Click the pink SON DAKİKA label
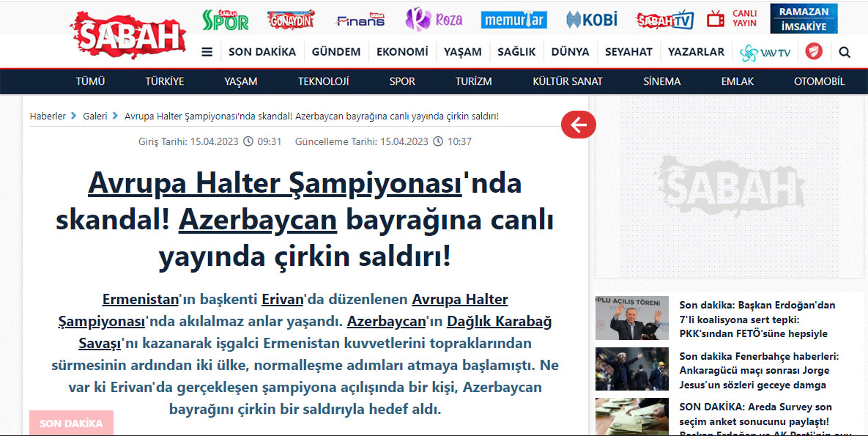 pyautogui.click(x=71, y=423)
